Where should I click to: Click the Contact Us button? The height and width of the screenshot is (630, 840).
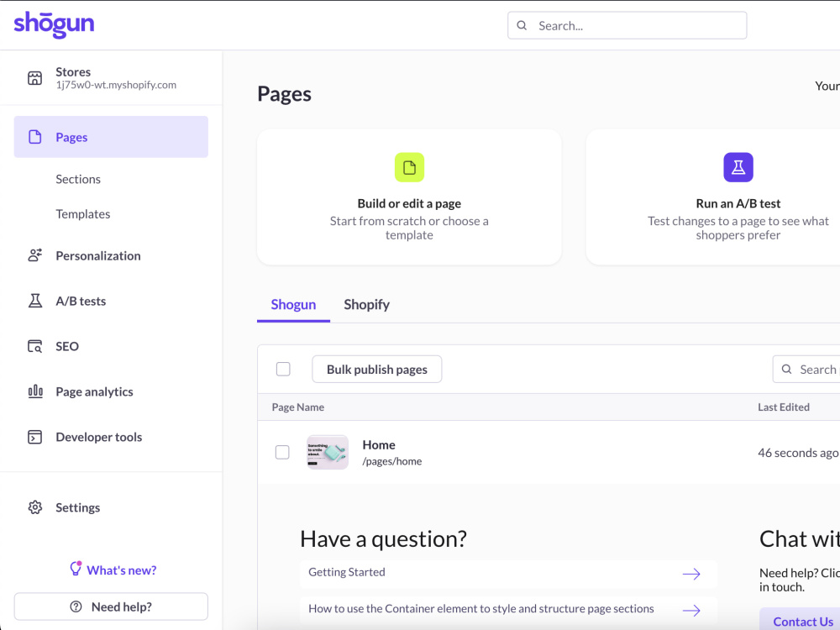pyautogui.click(x=801, y=621)
